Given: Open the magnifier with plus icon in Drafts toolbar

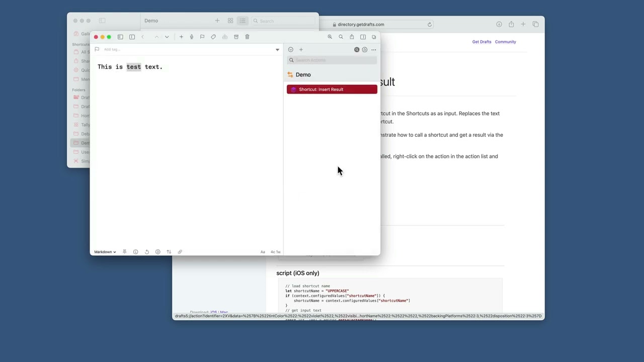Looking at the screenshot, I should pyautogui.click(x=330, y=37).
